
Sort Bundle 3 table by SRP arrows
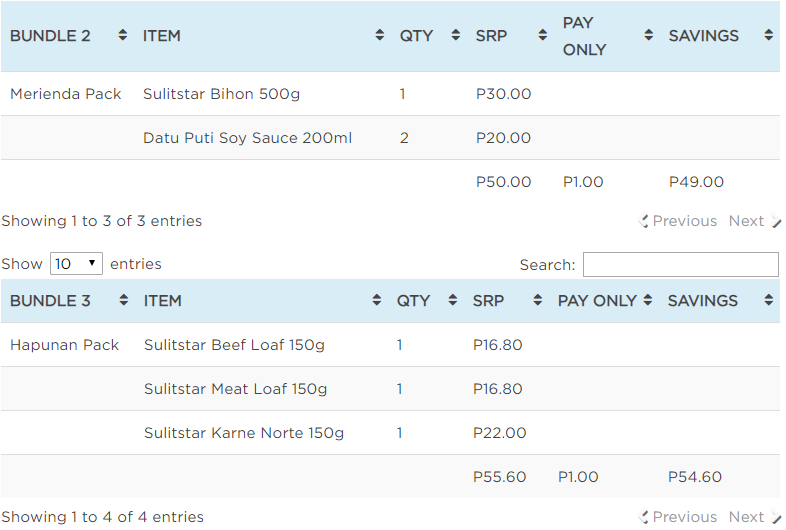pos(538,300)
